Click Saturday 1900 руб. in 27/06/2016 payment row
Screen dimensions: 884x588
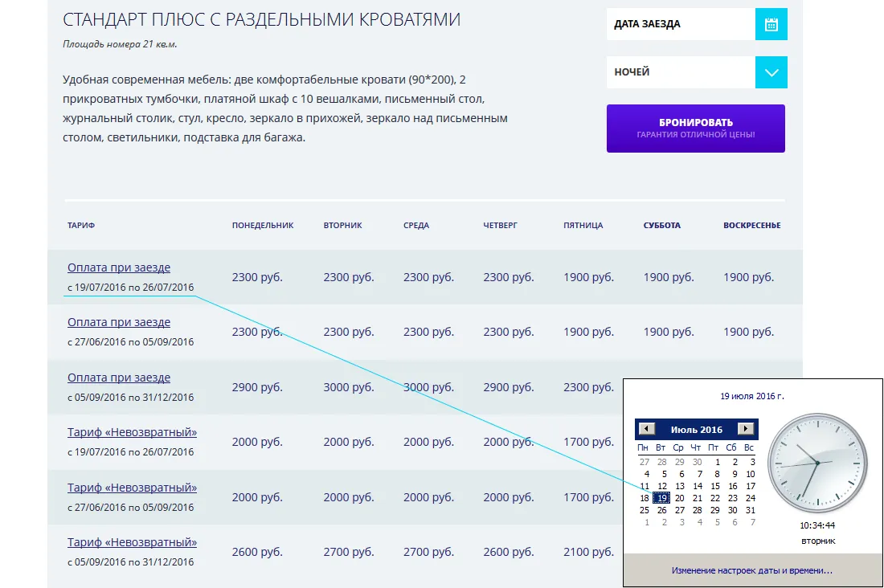[x=669, y=332]
